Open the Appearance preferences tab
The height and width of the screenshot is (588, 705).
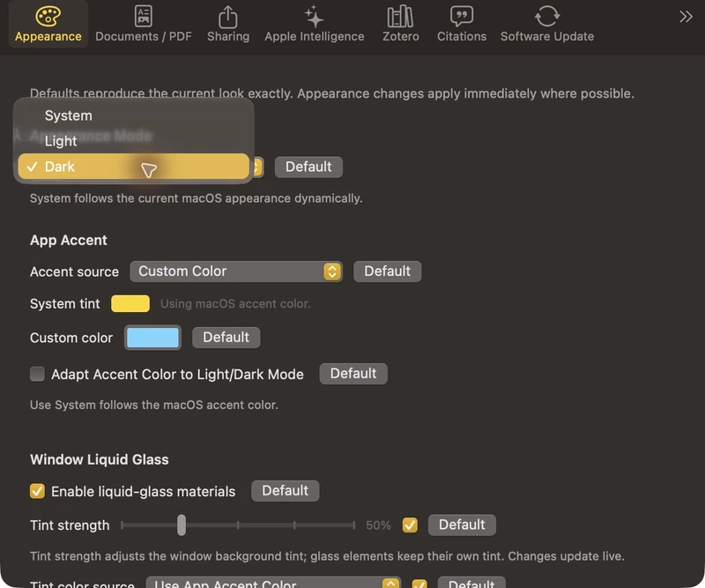click(x=48, y=25)
